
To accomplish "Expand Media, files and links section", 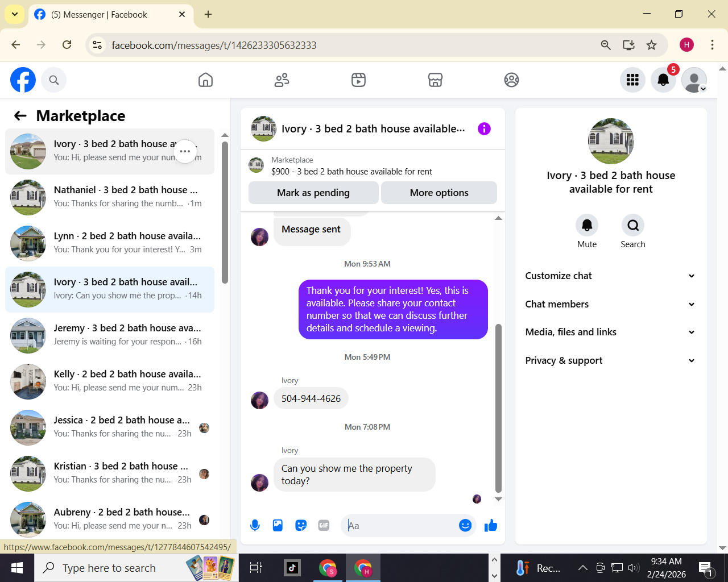I will tap(610, 332).
